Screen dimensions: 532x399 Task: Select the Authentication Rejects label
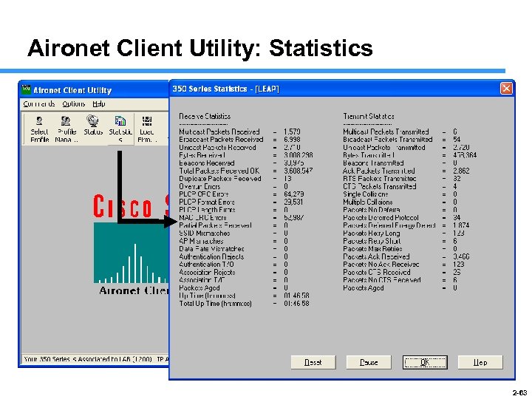click(211, 256)
